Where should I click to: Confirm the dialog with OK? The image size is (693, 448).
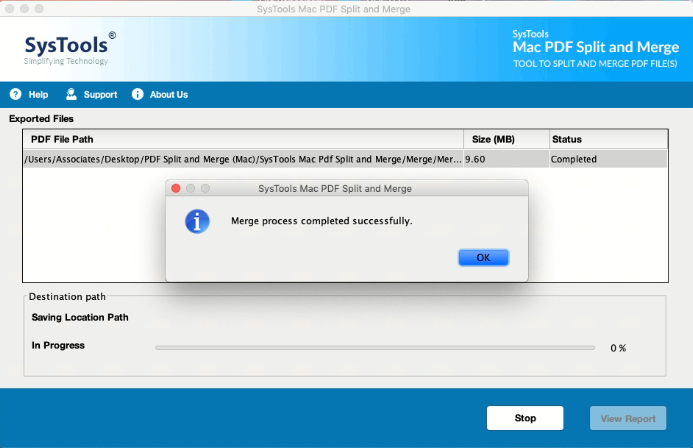484,258
